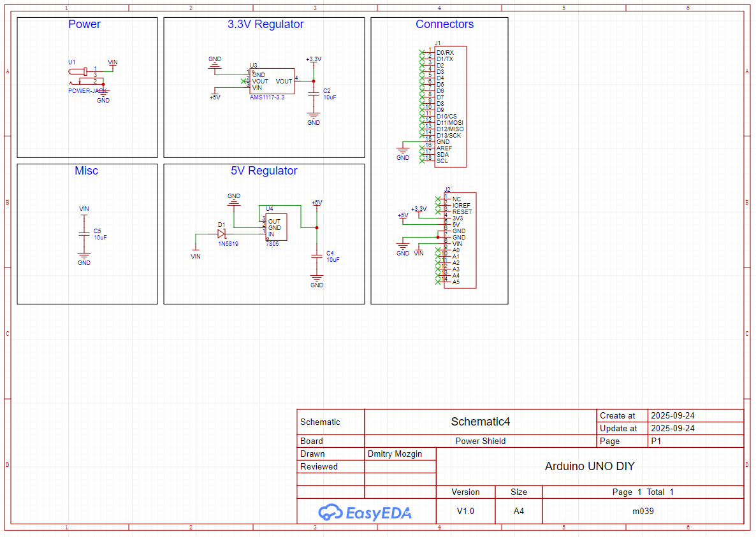
Task: Select the '5V Regulator' heading text
Action: click(x=264, y=171)
